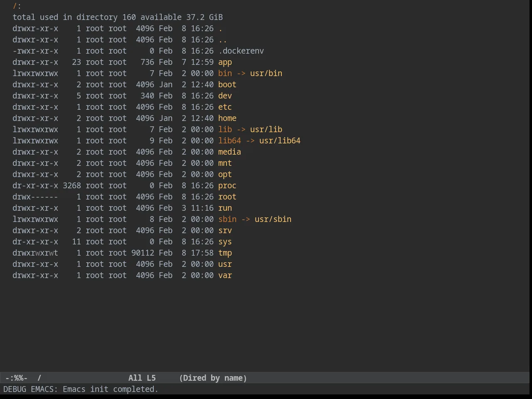
Task: Open the media directory
Action: (x=229, y=152)
